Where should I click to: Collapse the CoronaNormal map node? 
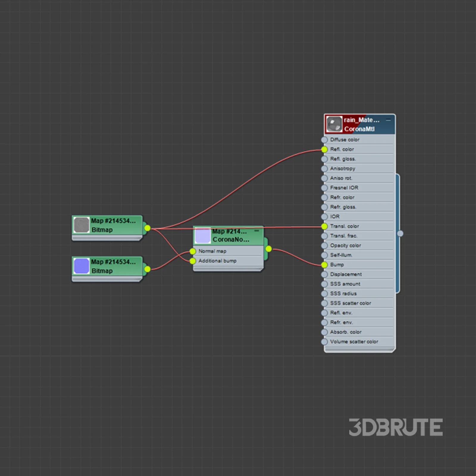point(257,231)
